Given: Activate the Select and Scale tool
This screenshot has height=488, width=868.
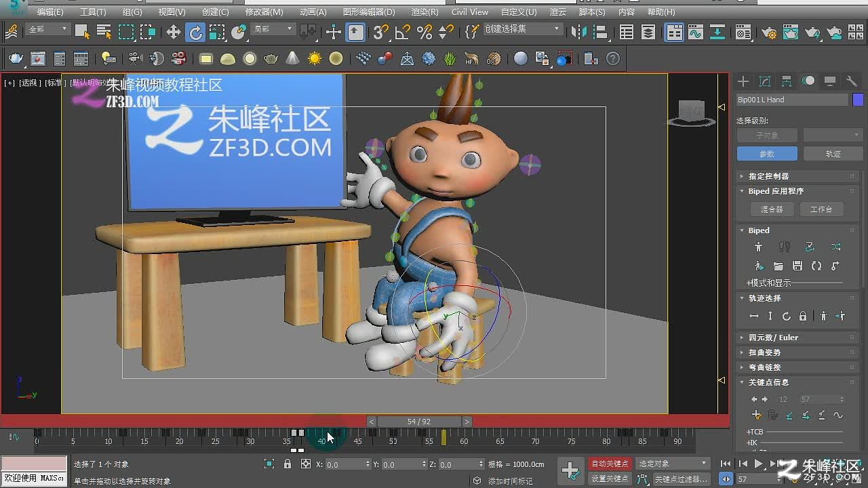Looking at the screenshot, I should pyautogui.click(x=217, y=32).
